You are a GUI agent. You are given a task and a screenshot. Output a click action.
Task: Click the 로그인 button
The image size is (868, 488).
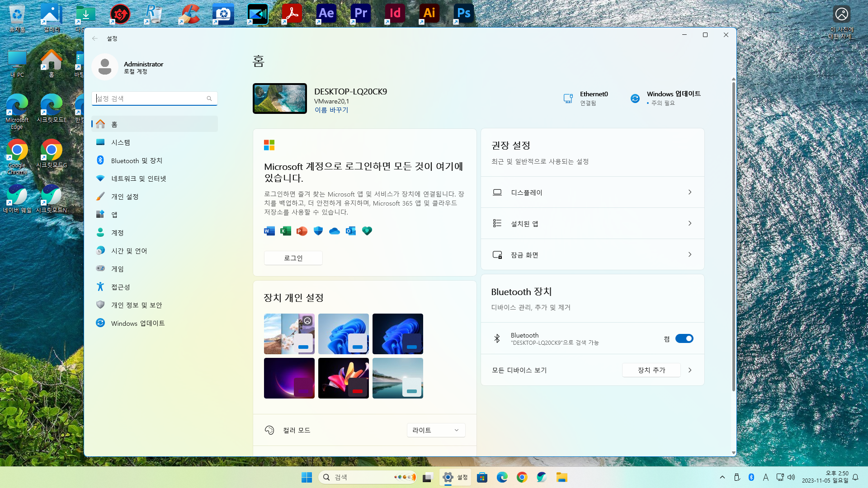point(293,258)
